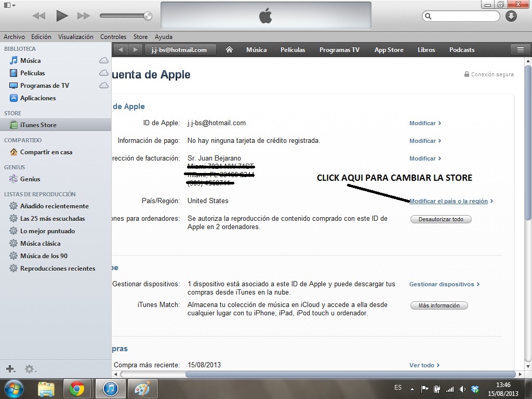
Task: Open Compartir en casa
Action: 46,152
